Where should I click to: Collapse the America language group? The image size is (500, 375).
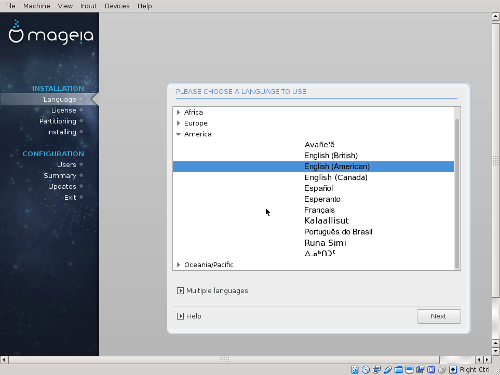point(179,134)
